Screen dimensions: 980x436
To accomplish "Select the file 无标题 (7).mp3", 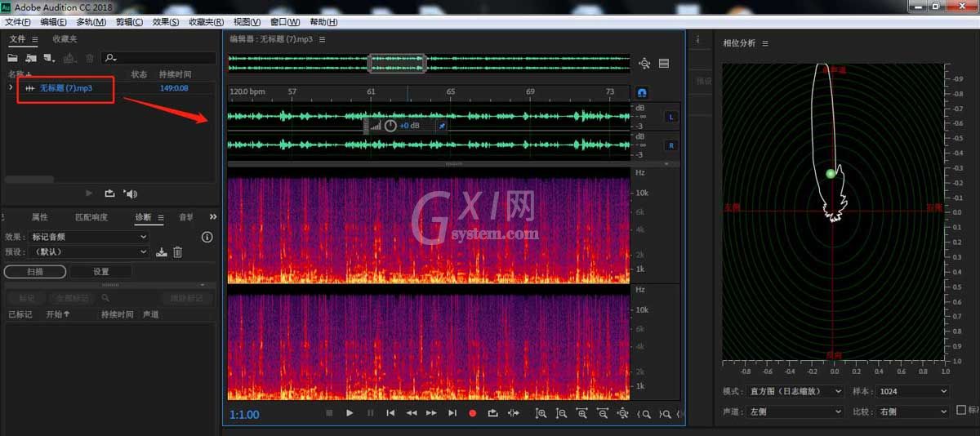I will [x=65, y=87].
